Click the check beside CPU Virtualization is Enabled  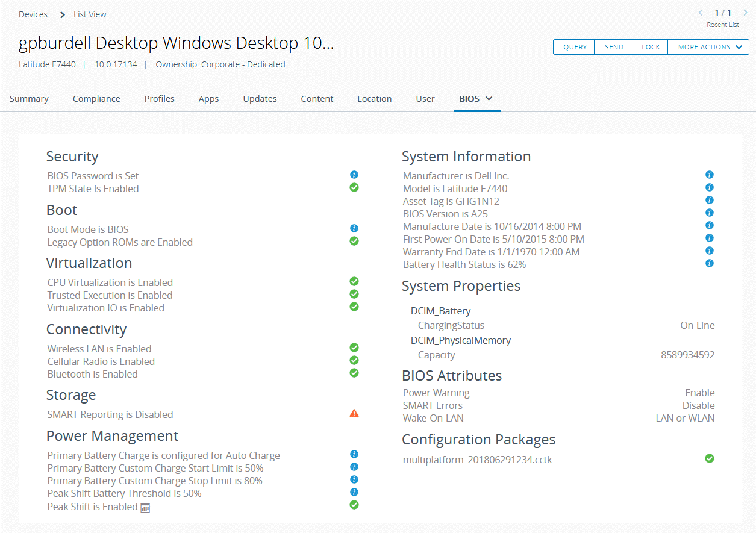(x=354, y=281)
